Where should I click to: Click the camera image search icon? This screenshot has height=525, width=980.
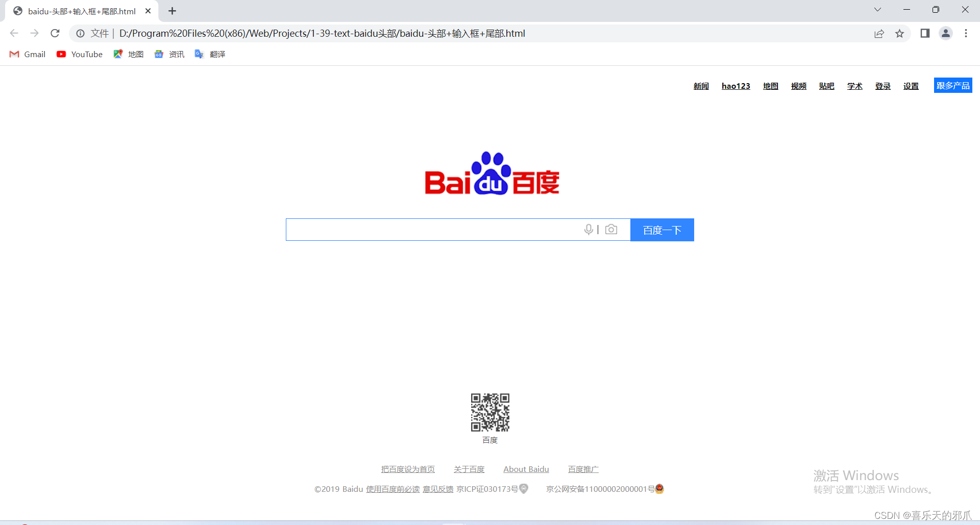(611, 230)
